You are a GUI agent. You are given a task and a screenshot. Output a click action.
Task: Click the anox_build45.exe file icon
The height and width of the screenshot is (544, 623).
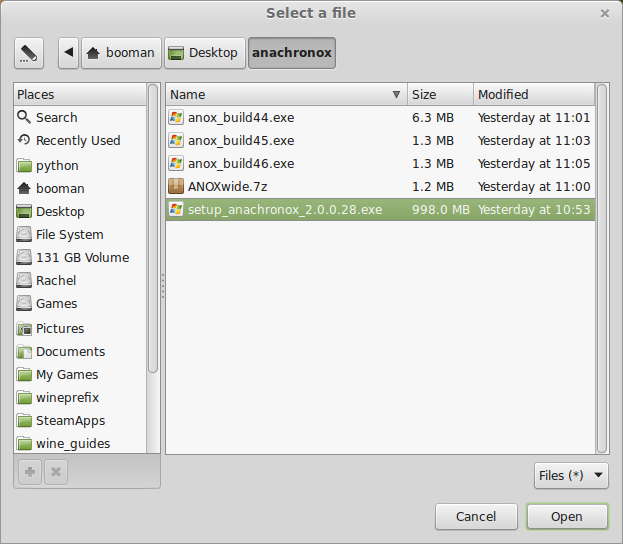tap(176, 141)
